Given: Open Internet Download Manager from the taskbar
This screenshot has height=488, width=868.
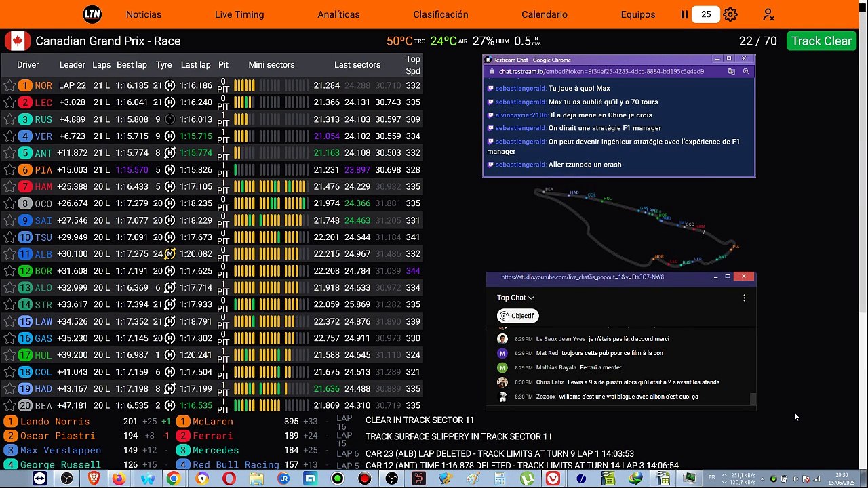Looking at the screenshot, I should pyautogui.click(x=635, y=479).
